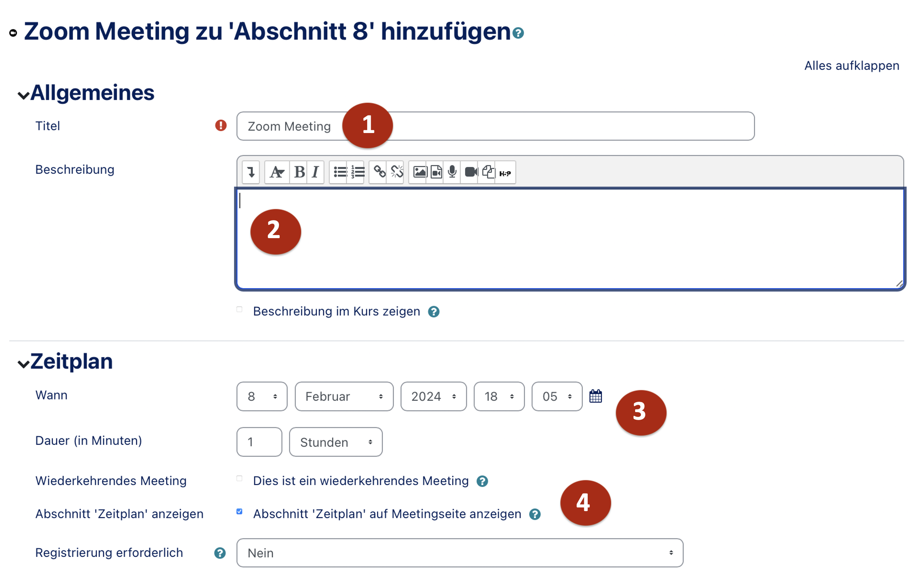This screenshot has width=924, height=581.
Task: Open the calendar date picker icon
Action: coord(595,396)
